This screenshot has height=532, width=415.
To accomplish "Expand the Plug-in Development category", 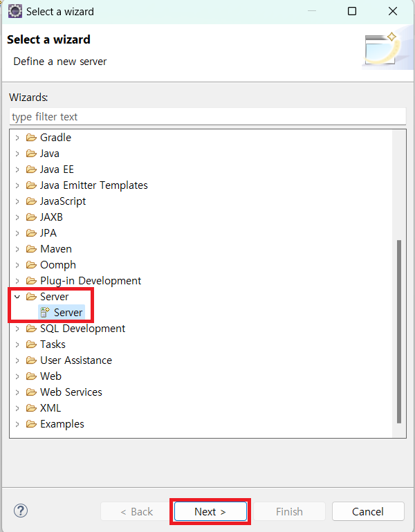I will coord(17,281).
